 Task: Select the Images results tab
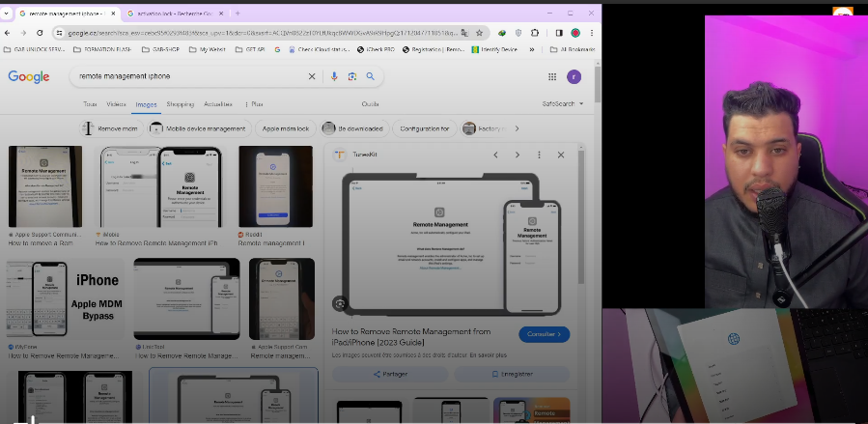tap(146, 104)
